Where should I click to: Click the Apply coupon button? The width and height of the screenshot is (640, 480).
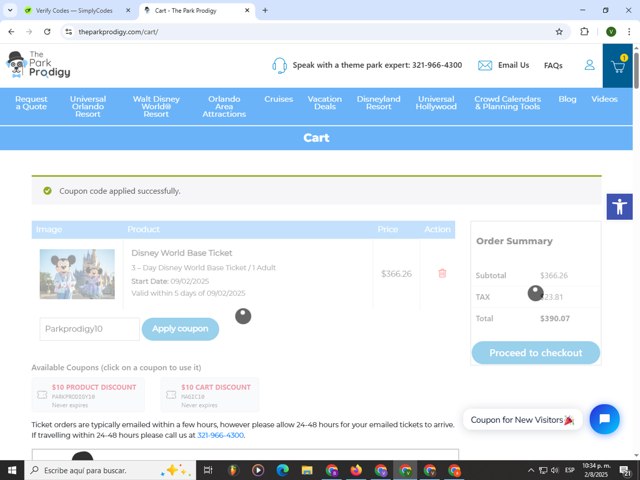click(180, 329)
